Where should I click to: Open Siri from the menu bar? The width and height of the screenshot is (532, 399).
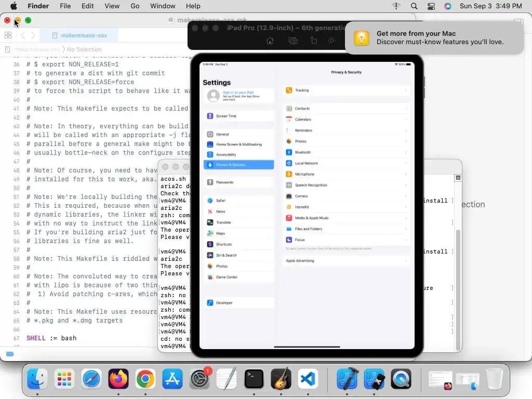tap(448, 6)
